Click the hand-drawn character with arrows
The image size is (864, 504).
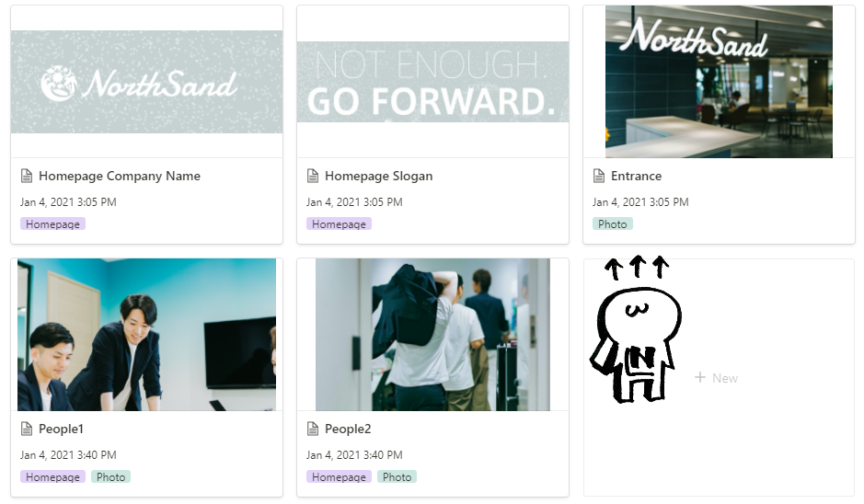(637, 329)
